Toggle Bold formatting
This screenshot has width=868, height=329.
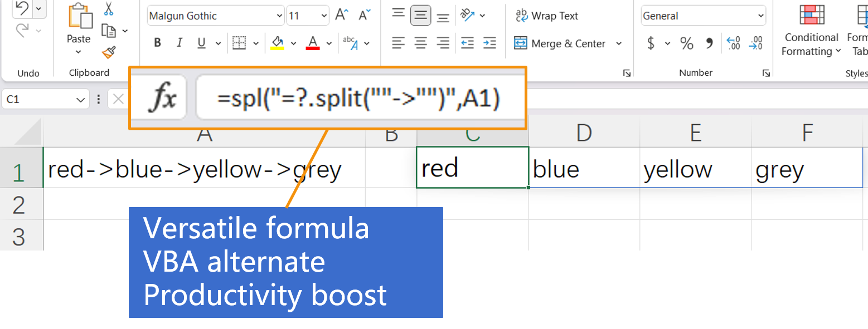(157, 43)
